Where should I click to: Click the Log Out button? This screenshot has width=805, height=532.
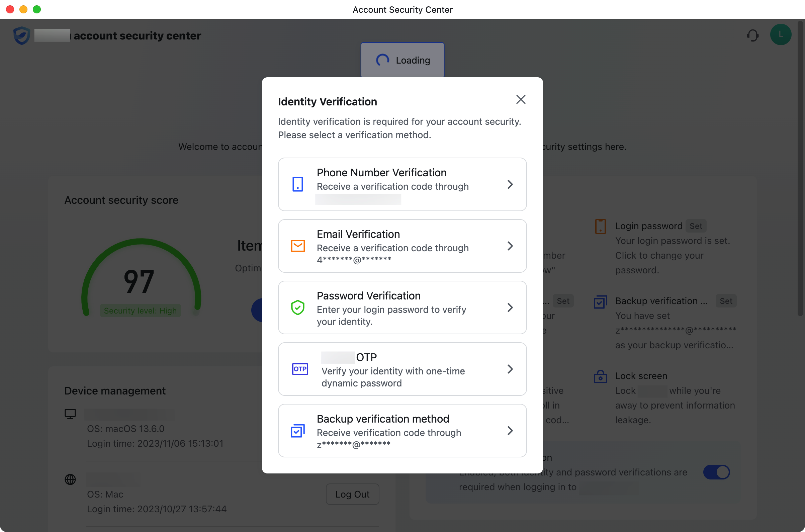(x=352, y=494)
